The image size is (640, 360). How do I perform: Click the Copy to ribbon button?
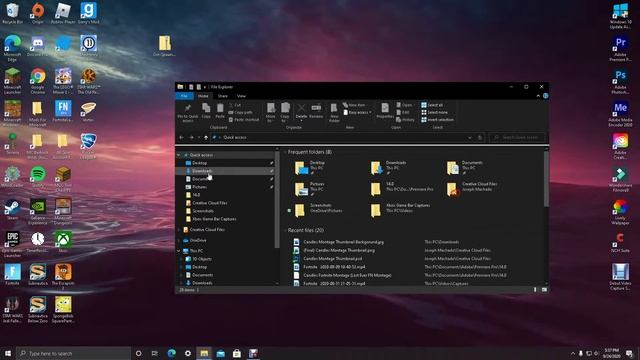pyautogui.click(x=285, y=112)
